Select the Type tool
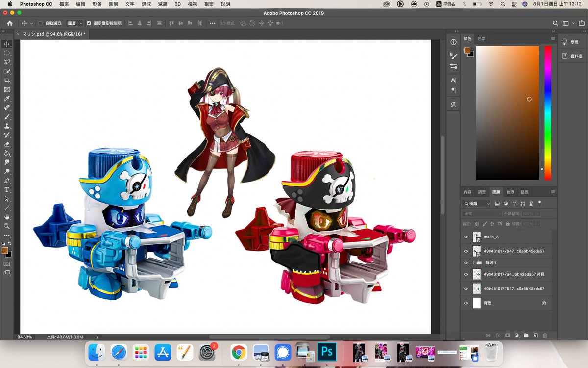Image resolution: width=588 pixels, height=368 pixels. click(7, 189)
